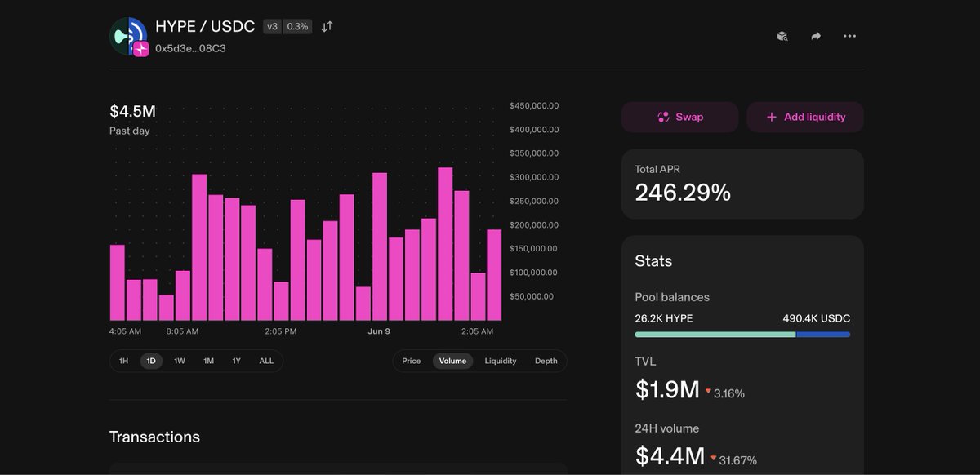Click the $450,000.00 axis label
The height and width of the screenshot is (475, 980).
534,106
